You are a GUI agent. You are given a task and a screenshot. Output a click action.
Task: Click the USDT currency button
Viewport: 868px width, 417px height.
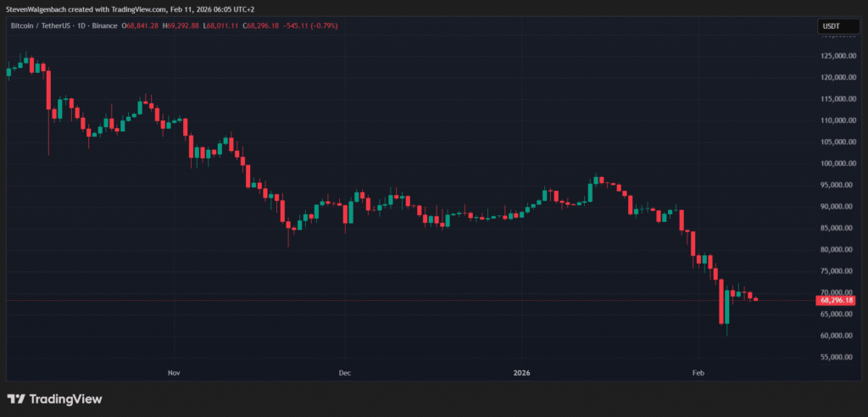click(x=838, y=26)
